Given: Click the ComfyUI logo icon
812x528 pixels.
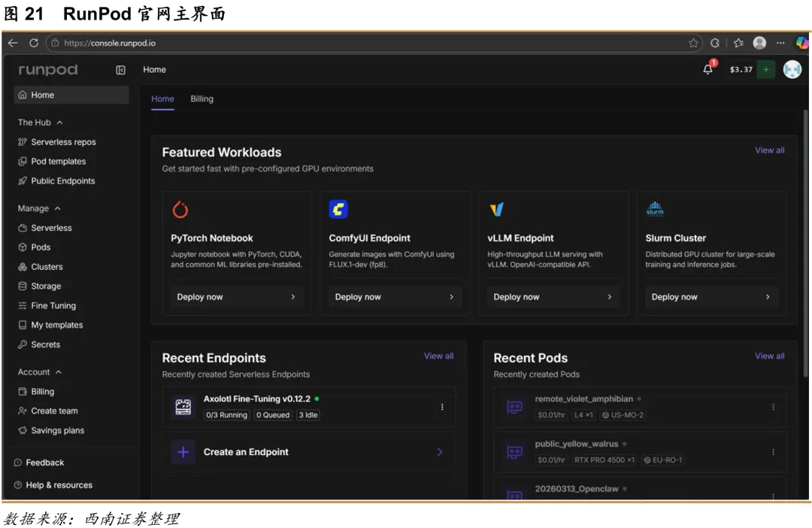Looking at the screenshot, I should (x=338, y=209).
